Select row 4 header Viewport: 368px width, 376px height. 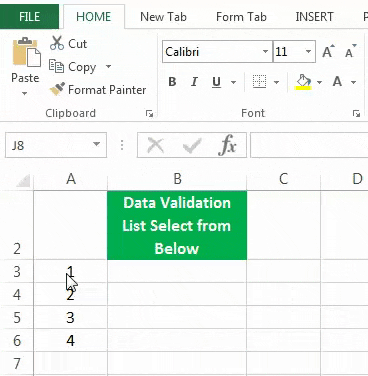(x=17, y=294)
